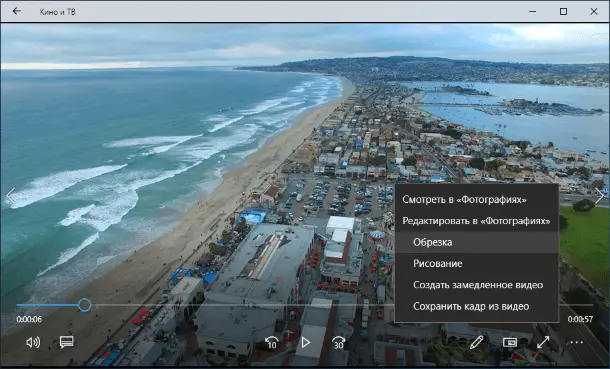Image resolution: width=610 pixels, height=369 pixels.
Task: Click the pencil edit icon
Action: (x=476, y=343)
